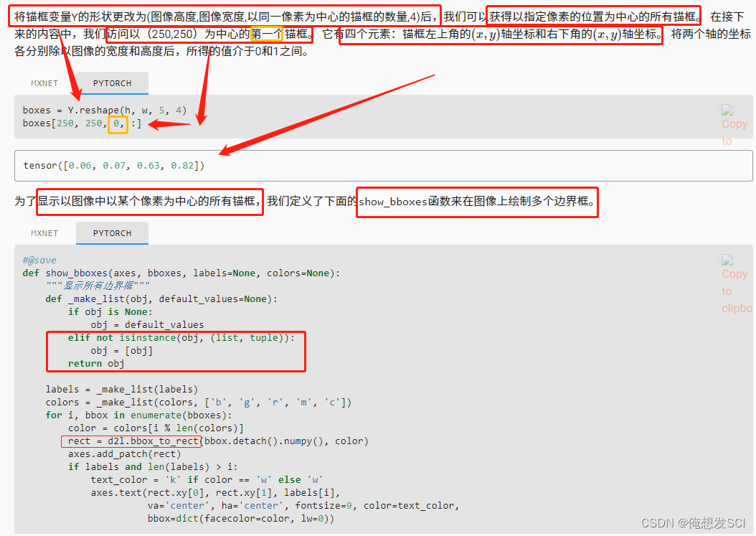Click the 'obj = default_values' line
Viewport: 756px width, 536px height.
[x=147, y=325]
